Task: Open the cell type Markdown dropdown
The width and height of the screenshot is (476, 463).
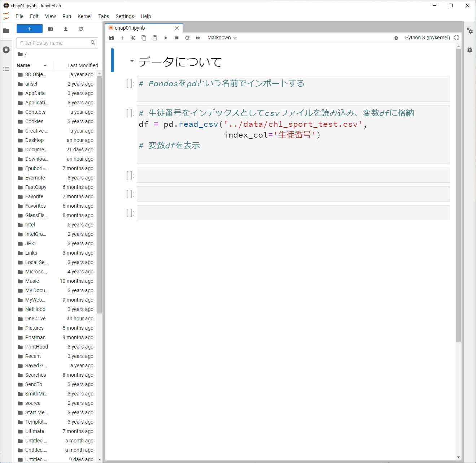Action: coord(222,38)
